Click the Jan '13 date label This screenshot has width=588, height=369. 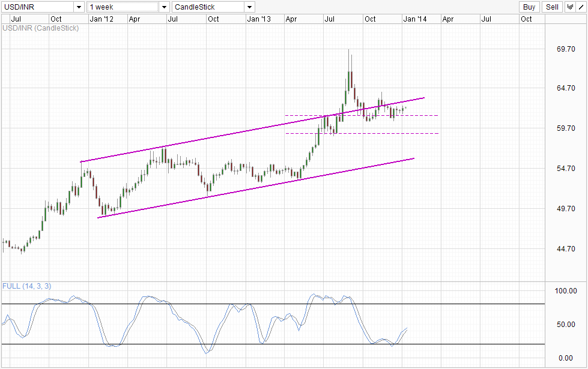[x=259, y=19]
